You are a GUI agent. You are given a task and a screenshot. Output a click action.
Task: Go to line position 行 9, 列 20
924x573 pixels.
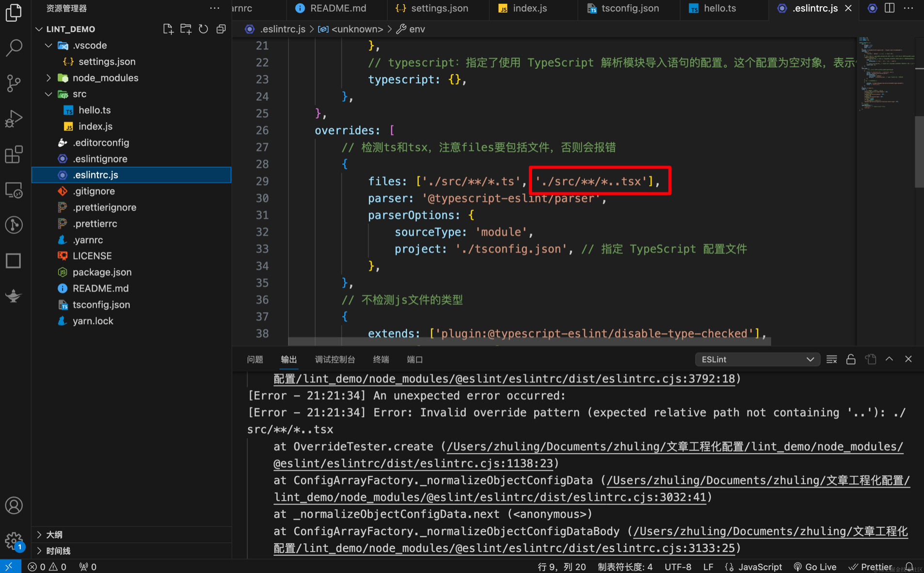coord(561,567)
